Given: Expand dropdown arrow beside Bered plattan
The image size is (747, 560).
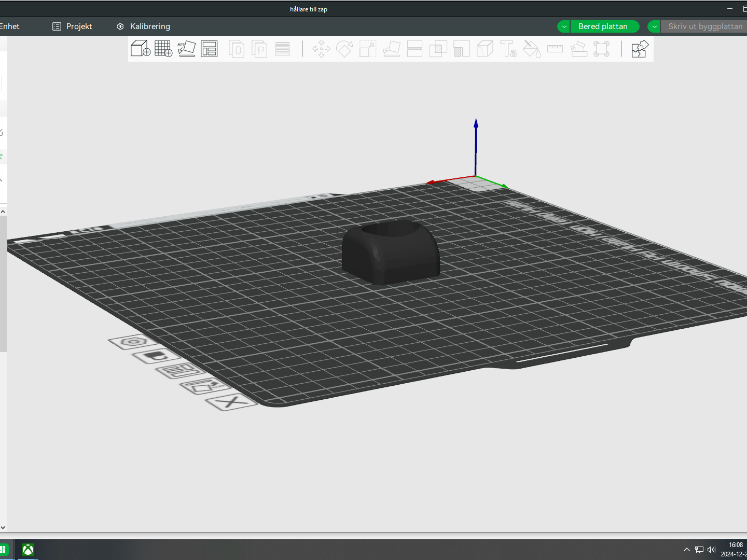Looking at the screenshot, I should click(x=563, y=26).
